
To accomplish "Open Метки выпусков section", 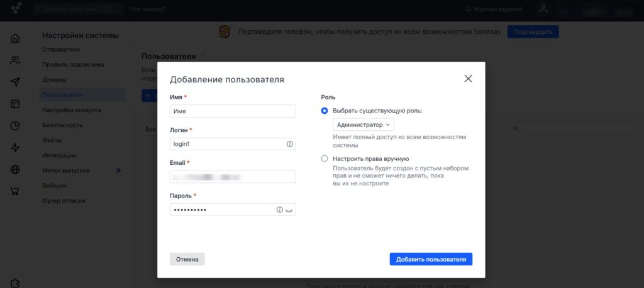I will pyautogui.click(x=65, y=170).
